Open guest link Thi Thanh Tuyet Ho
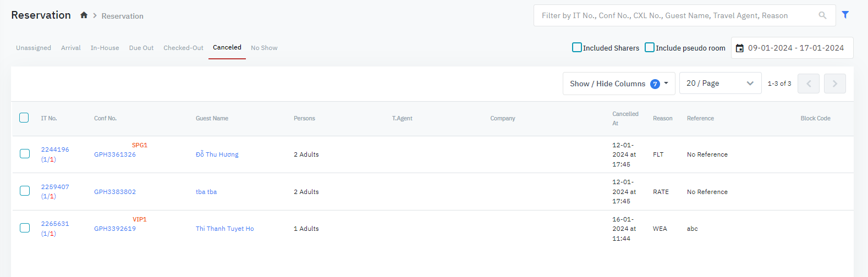Screen dimensions: 868x277 pos(224,229)
